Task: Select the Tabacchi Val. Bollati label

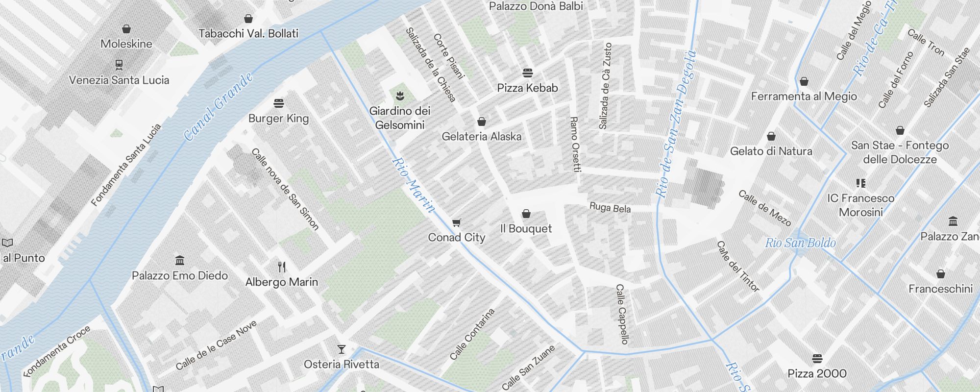Action: coord(248,33)
